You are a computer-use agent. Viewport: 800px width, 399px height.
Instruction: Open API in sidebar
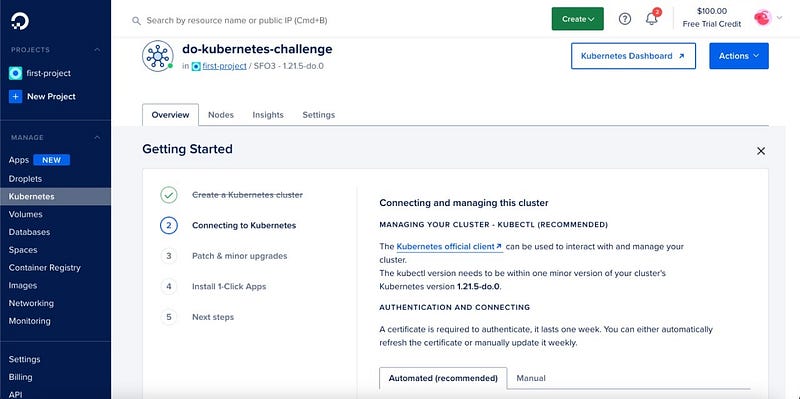pyautogui.click(x=15, y=394)
